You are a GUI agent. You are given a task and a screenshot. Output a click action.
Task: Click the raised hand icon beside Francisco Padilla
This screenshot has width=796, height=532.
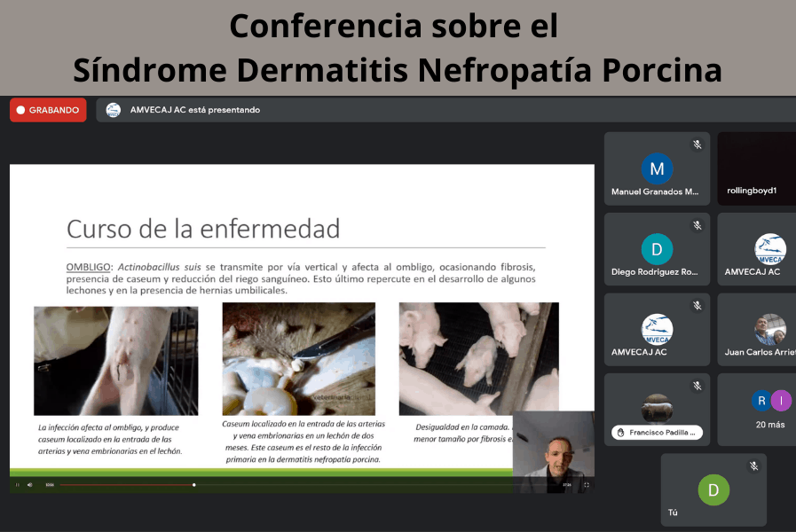point(620,433)
